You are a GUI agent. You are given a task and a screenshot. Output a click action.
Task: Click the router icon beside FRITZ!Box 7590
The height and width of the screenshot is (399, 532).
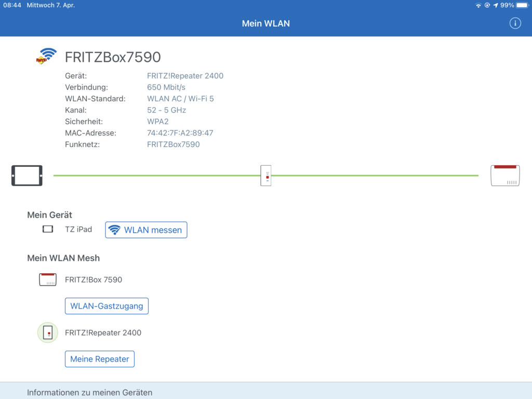click(48, 280)
